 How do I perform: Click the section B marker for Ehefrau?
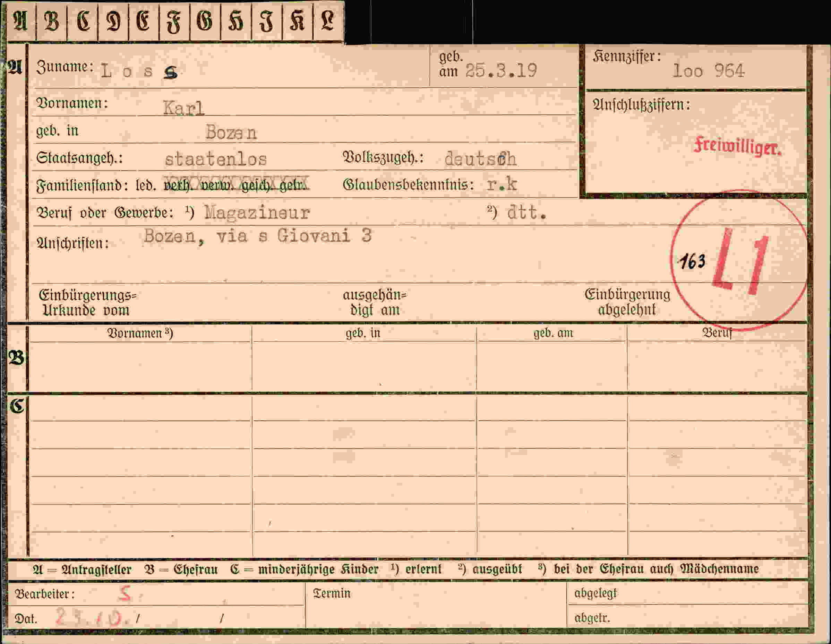(16, 358)
